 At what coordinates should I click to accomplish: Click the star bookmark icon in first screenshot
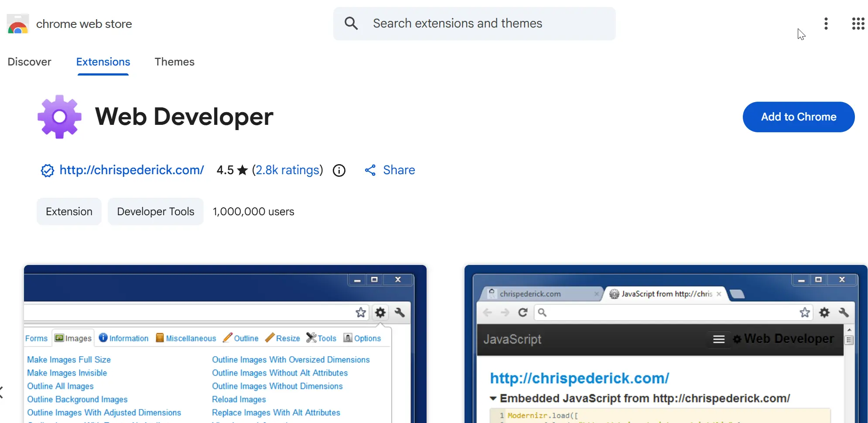pyautogui.click(x=361, y=313)
